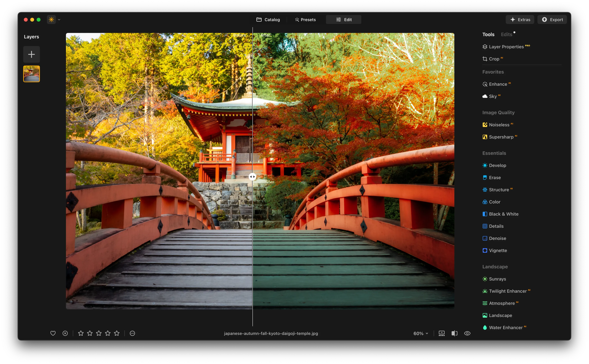Show filmstrip using bottom bar icon
Screen dimensions: 589x364
tap(441, 333)
